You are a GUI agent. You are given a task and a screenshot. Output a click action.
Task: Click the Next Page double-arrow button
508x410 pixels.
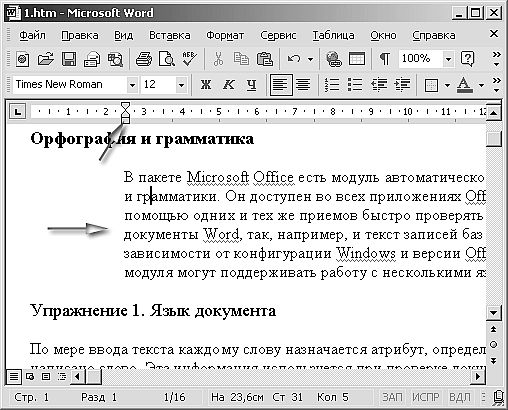tap(494, 360)
